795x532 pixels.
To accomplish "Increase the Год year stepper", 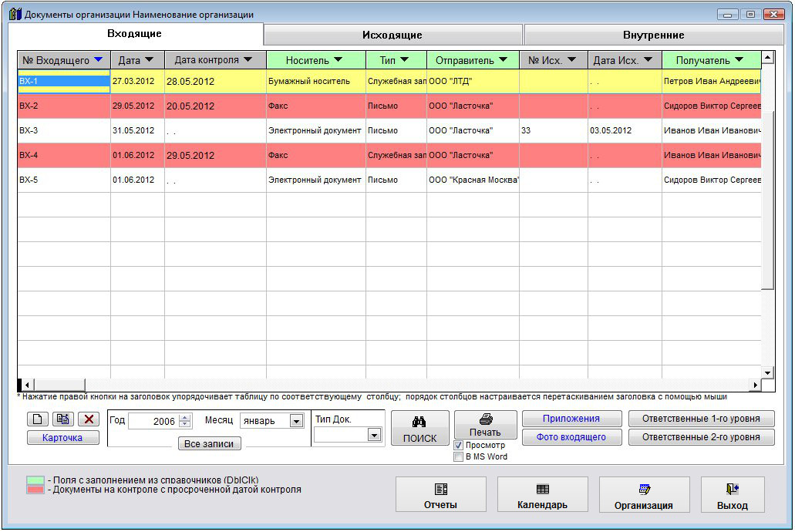I will [x=184, y=418].
